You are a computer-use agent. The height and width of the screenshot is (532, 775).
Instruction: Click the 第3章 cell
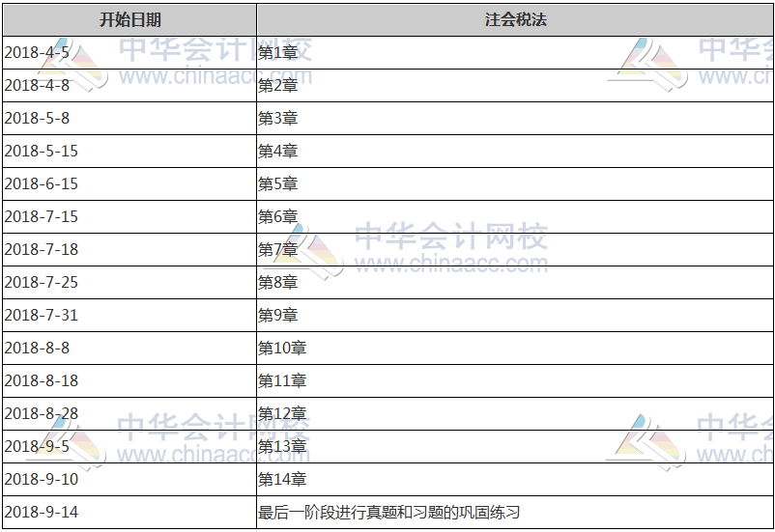515,118
